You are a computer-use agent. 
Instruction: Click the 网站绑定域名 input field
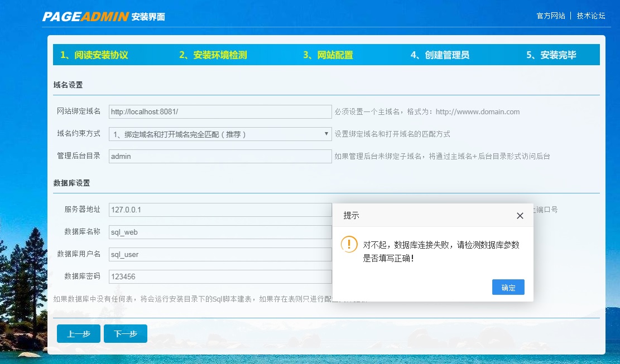220,111
